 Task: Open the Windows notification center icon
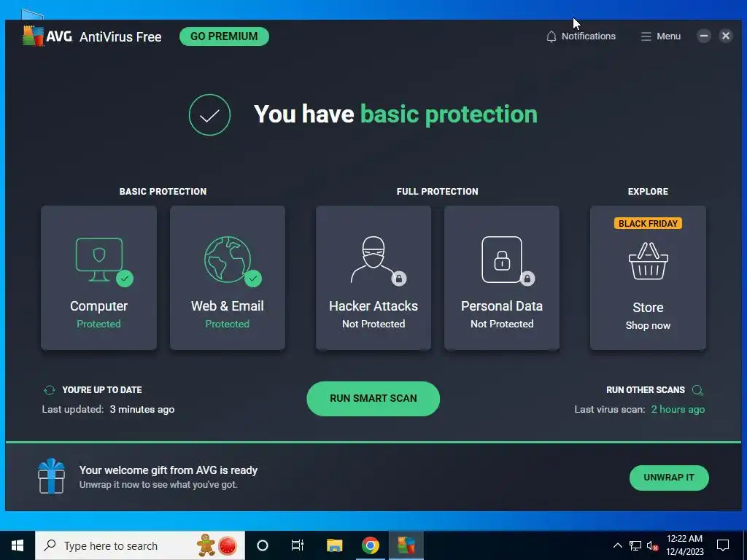point(723,545)
